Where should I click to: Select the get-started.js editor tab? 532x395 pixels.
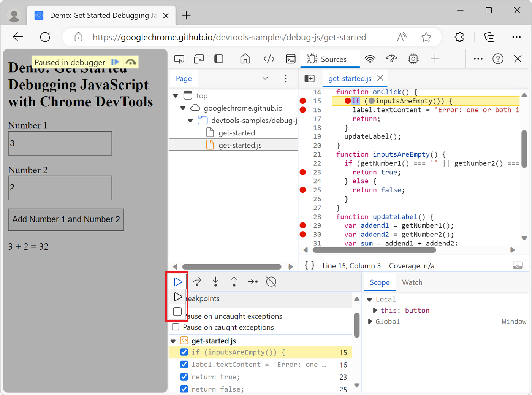pyautogui.click(x=350, y=78)
